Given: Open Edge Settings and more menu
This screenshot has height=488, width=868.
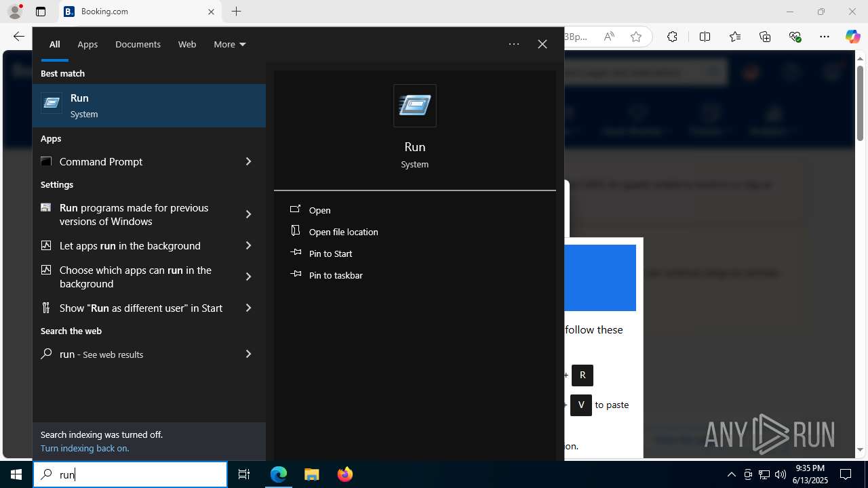Looking at the screenshot, I should [x=825, y=37].
